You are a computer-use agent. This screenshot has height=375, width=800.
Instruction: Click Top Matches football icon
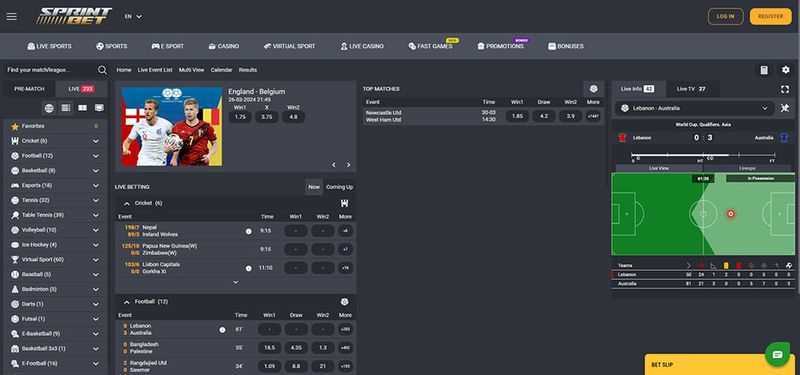coord(593,89)
